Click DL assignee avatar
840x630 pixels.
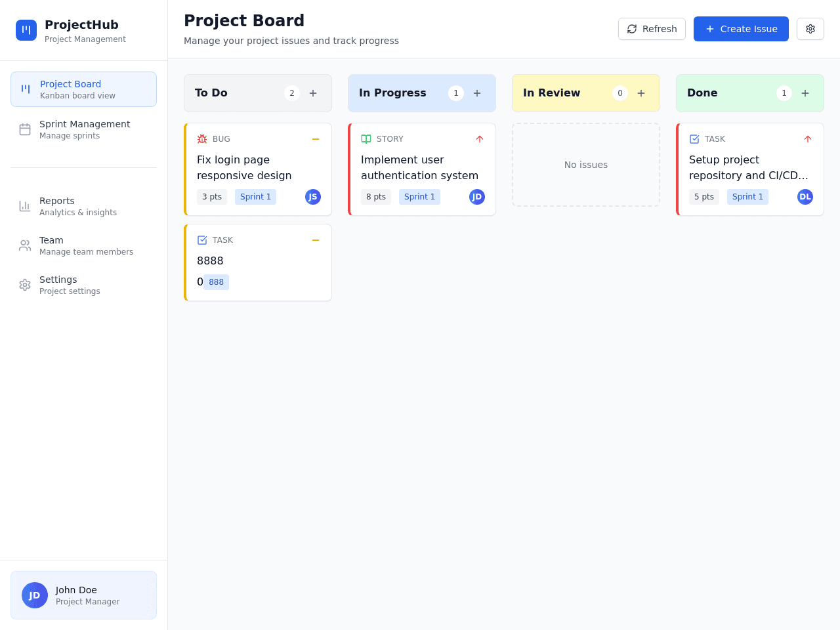click(x=805, y=197)
